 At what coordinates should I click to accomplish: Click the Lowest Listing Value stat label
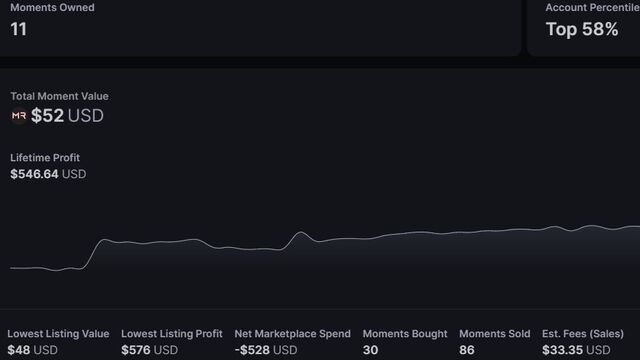pyautogui.click(x=58, y=334)
